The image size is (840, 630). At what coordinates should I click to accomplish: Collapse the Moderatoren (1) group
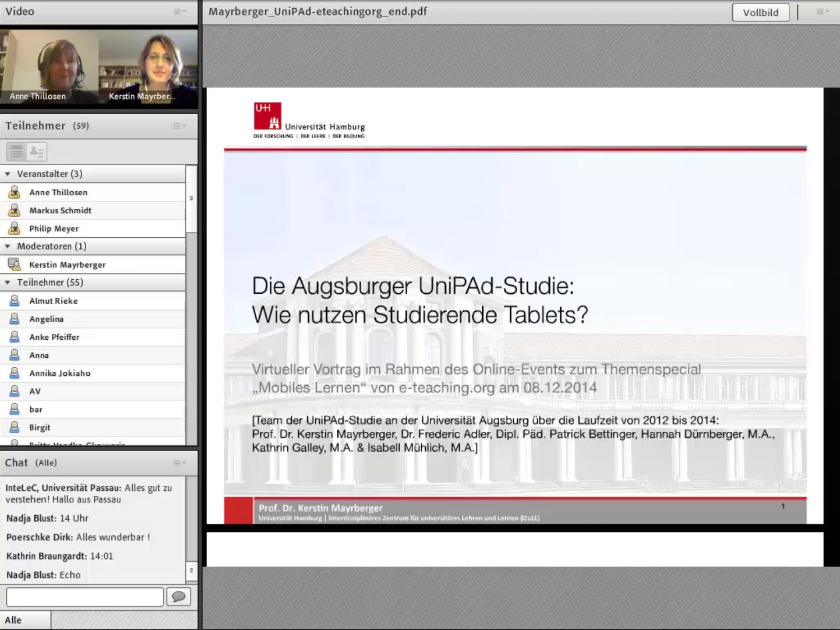[x=8, y=246]
